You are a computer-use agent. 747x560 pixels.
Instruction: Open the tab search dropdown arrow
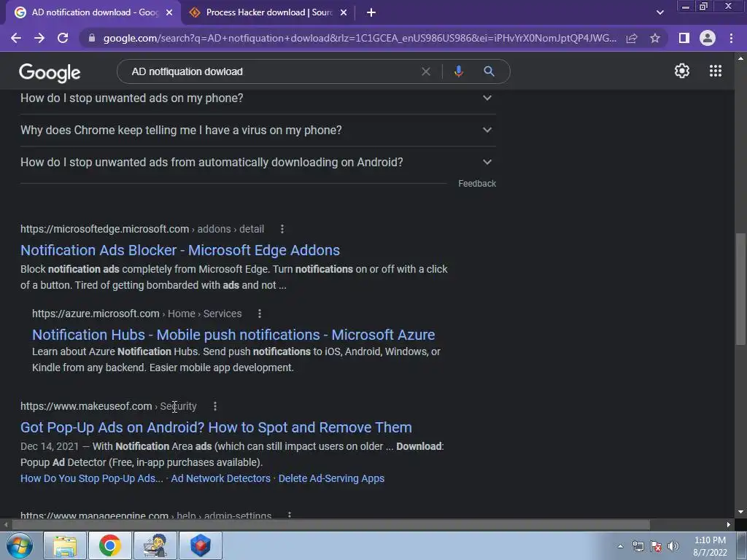click(659, 12)
